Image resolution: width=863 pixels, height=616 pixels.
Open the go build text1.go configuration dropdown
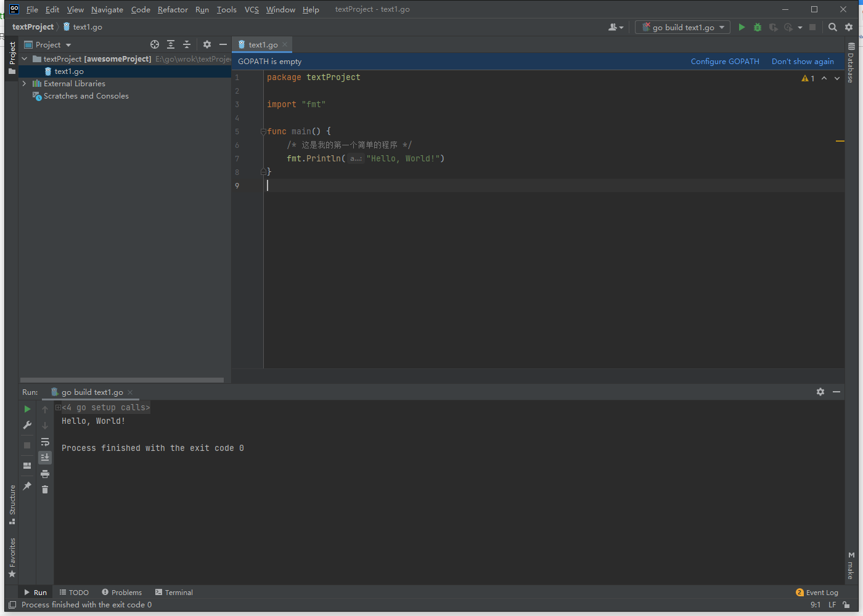(x=683, y=27)
